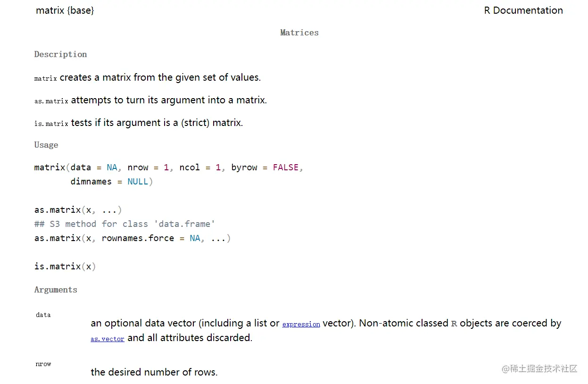Follow the as.vector link
The height and width of the screenshot is (384, 588).
pyautogui.click(x=108, y=339)
